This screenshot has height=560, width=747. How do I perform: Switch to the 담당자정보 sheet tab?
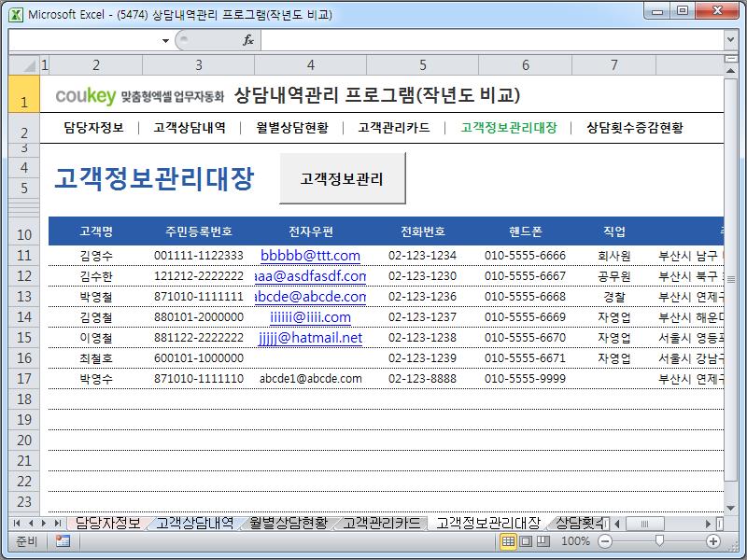coord(108,523)
